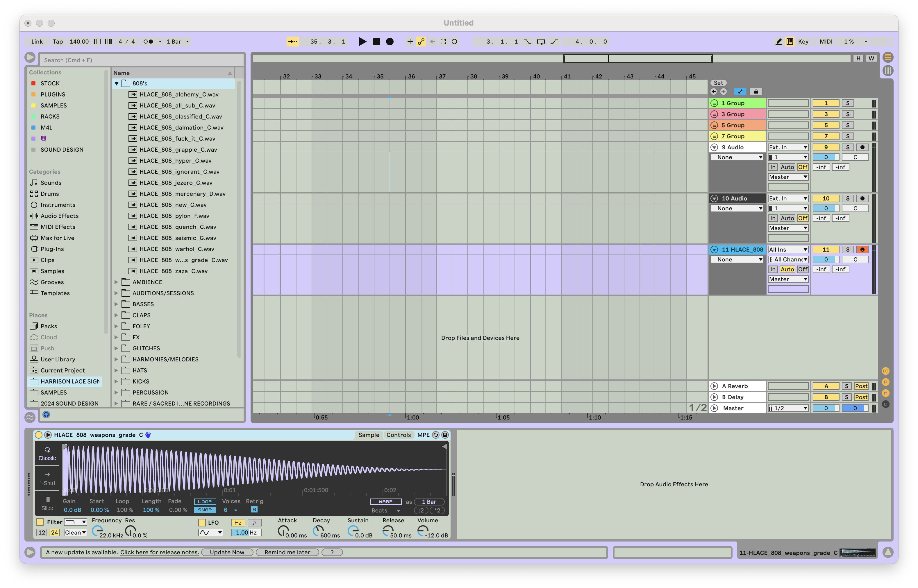This screenshot has width=918, height=588.
Task: Toggle the arrangement loop icon in transport
Action: [541, 42]
